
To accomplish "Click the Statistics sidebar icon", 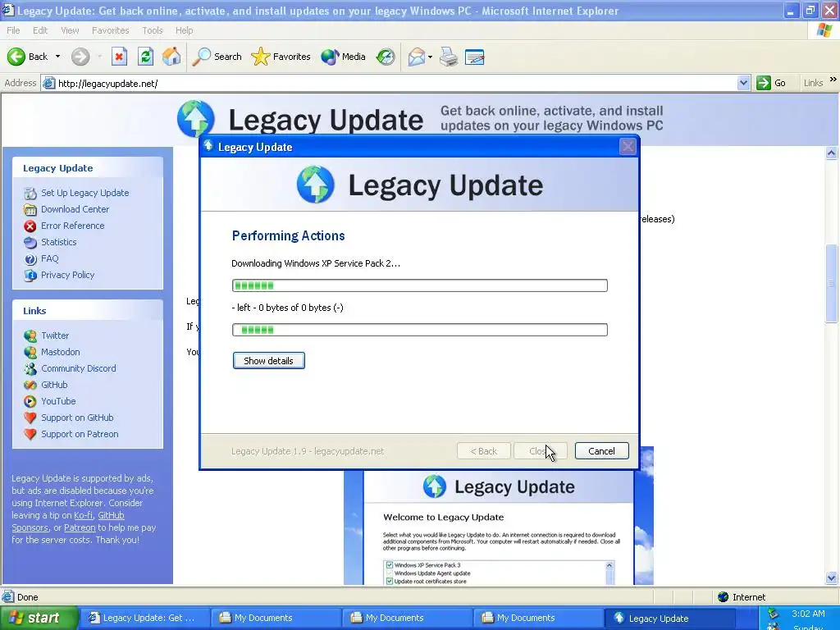I will coord(30,242).
